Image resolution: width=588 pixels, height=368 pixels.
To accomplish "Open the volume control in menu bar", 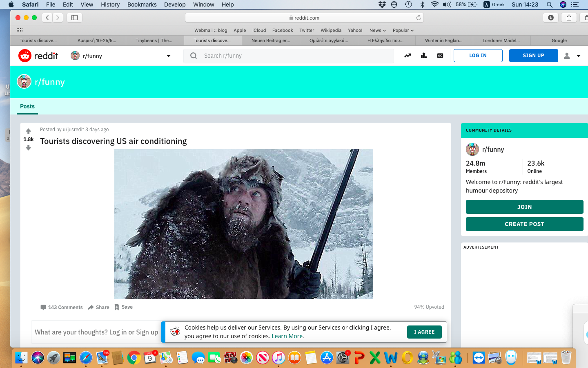I will pos(447,4).
